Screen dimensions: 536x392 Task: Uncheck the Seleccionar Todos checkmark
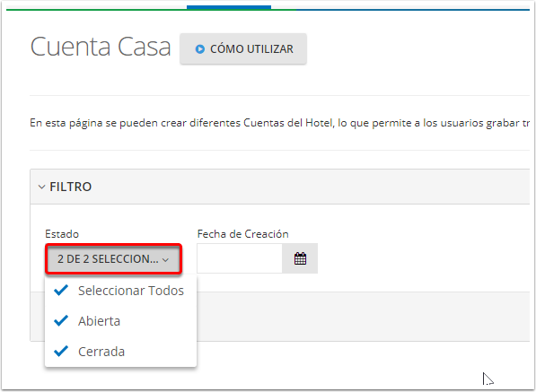(x=61, y=291)
